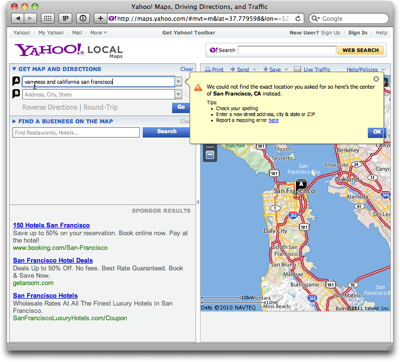
Task: Collapse the side panel with divider arrow
Action: tap(198, 202)
